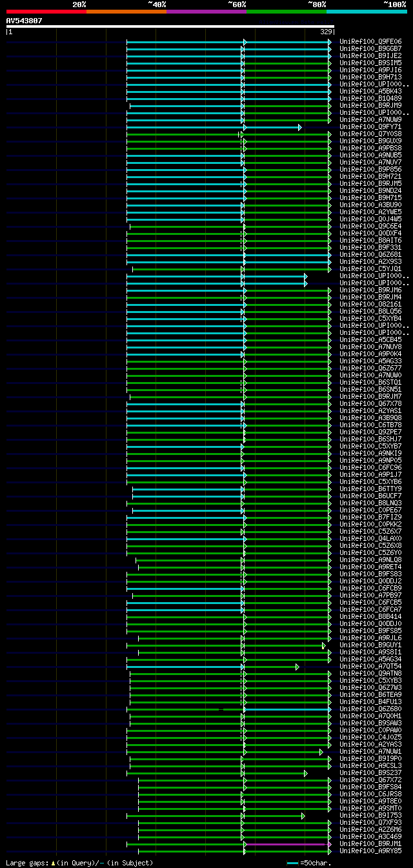Open UniRef100_B9I753 hit
This screenshot has width=413, height=868.
(x=370, y=815)
